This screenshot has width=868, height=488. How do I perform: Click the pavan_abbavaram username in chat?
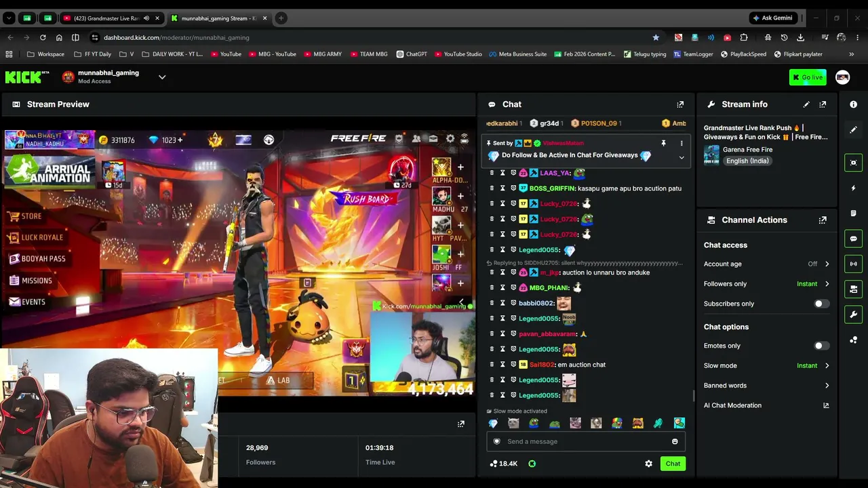click(x=547, y=334)
